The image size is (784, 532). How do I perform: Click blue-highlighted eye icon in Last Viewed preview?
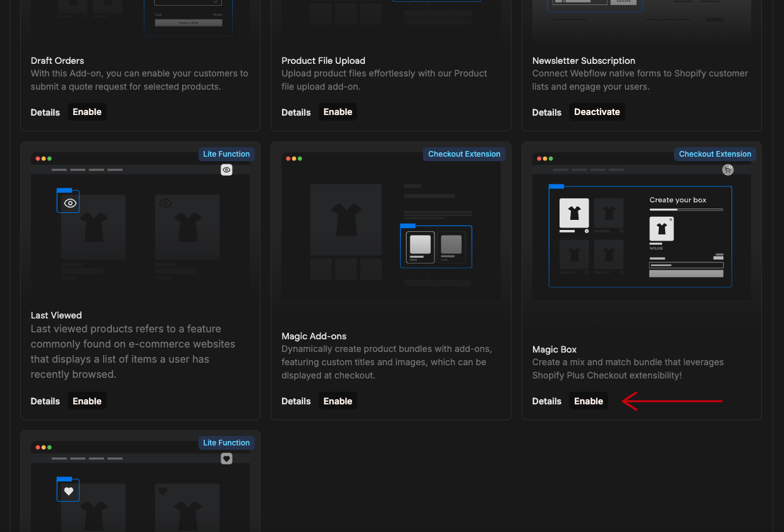pos(68,203)
